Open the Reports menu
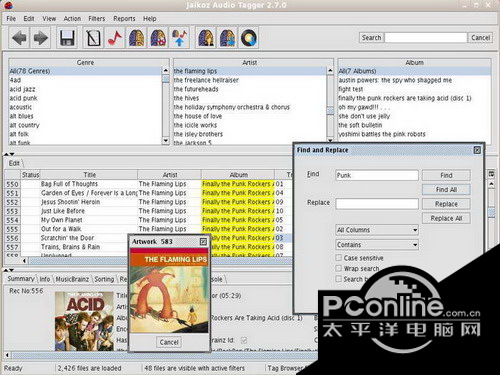500x375 pixels. [124, 19]
